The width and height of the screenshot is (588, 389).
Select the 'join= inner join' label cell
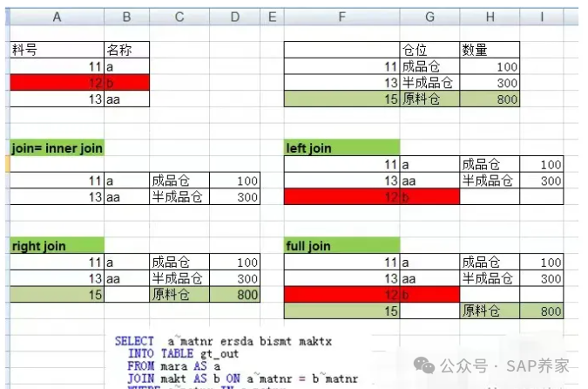point(57,148)
